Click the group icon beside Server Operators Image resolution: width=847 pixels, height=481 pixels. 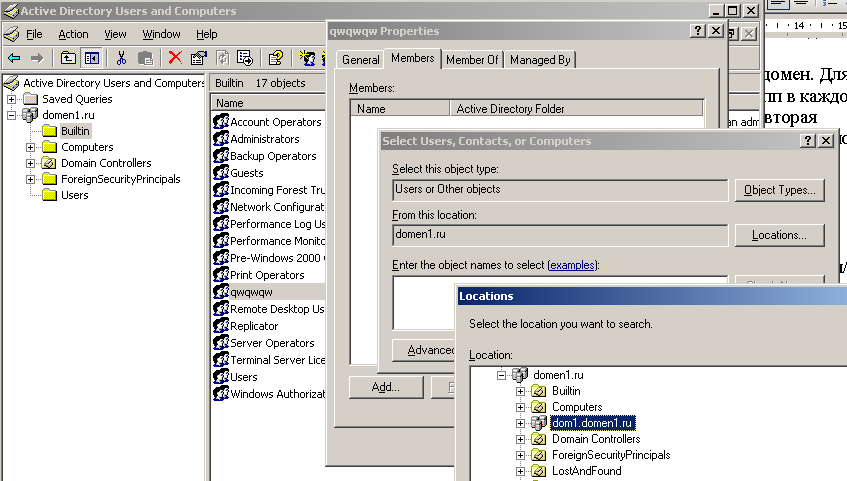tap(221, 343)
